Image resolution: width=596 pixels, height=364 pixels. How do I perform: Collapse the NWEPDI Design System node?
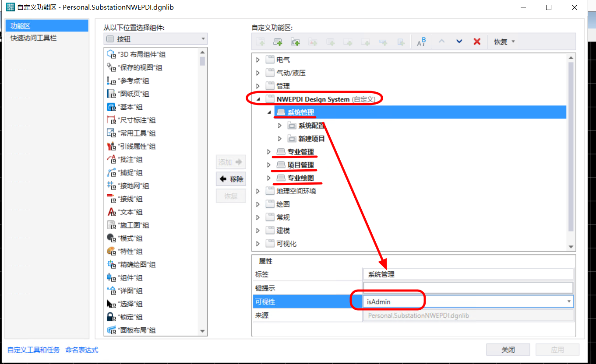(x=258, y=99)
